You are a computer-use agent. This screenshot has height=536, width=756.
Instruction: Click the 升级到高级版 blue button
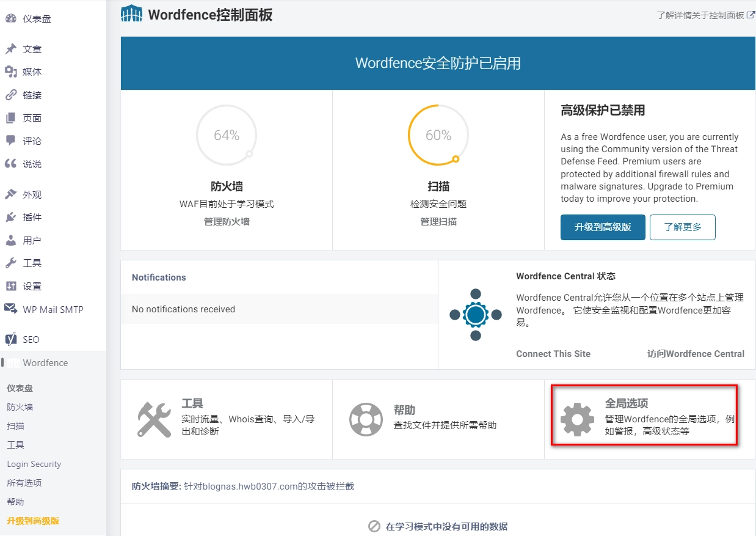pos(603,227)
